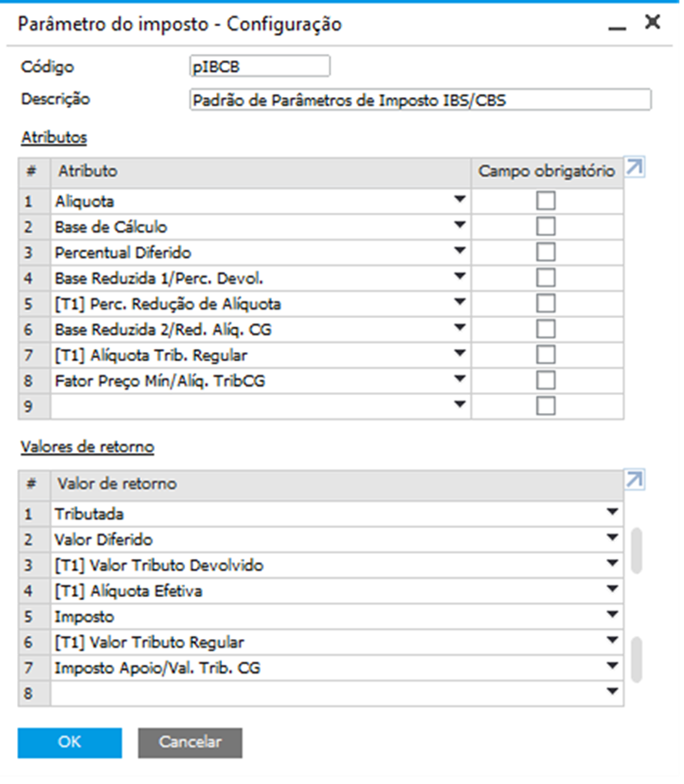Open dropdown for Base Reduzida 1/Perc. Devol.
Image resolution: width=684 pixels, height=784 pixels.
(x=460, y=277)
